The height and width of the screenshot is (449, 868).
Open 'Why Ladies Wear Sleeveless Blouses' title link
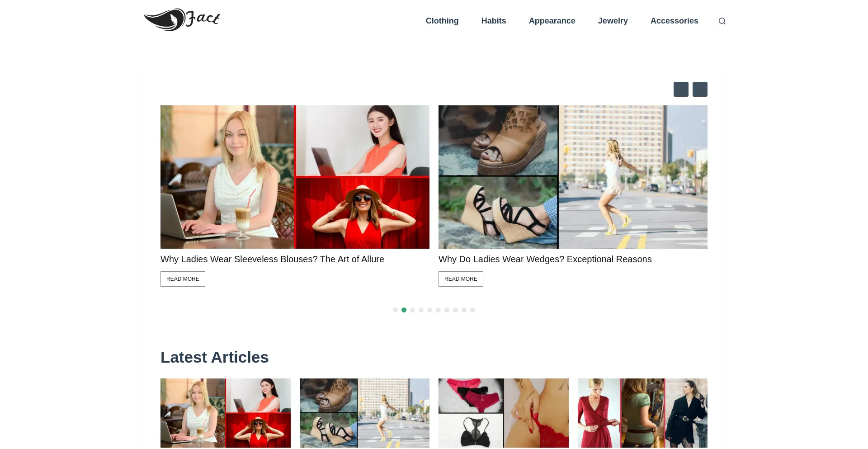tap(272, 259)
